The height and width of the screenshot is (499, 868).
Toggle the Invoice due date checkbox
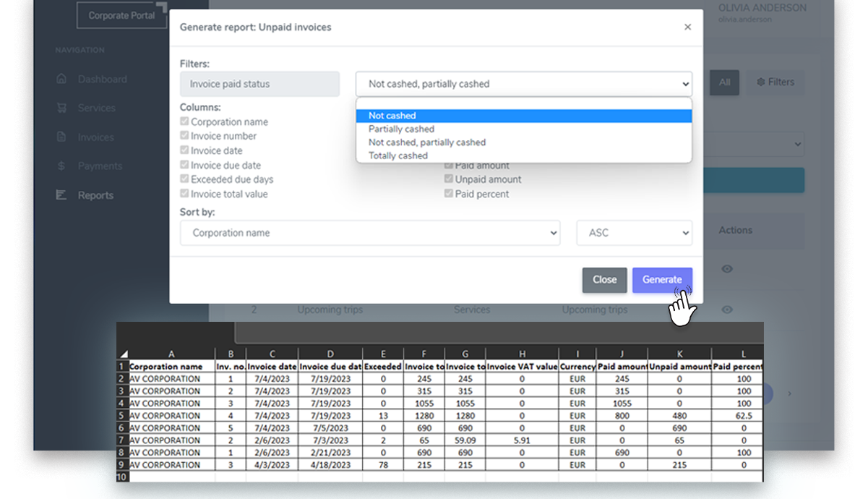[x=185, y=166]
